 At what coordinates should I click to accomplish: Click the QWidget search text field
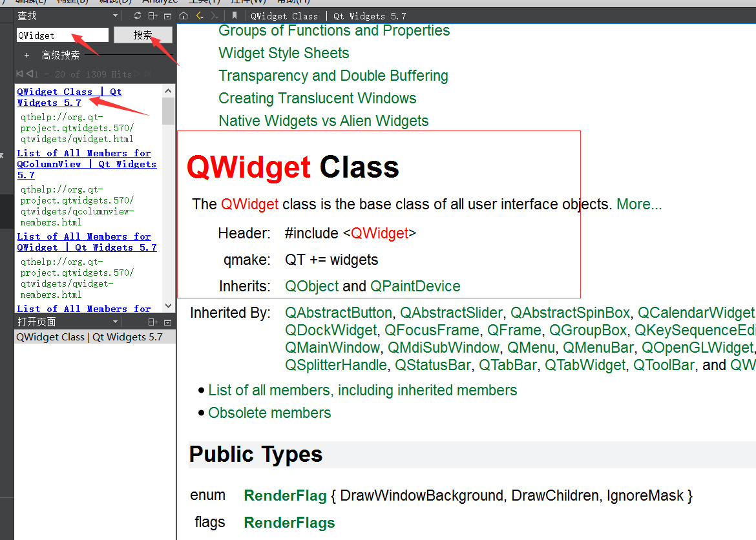[x=62, y=36]
